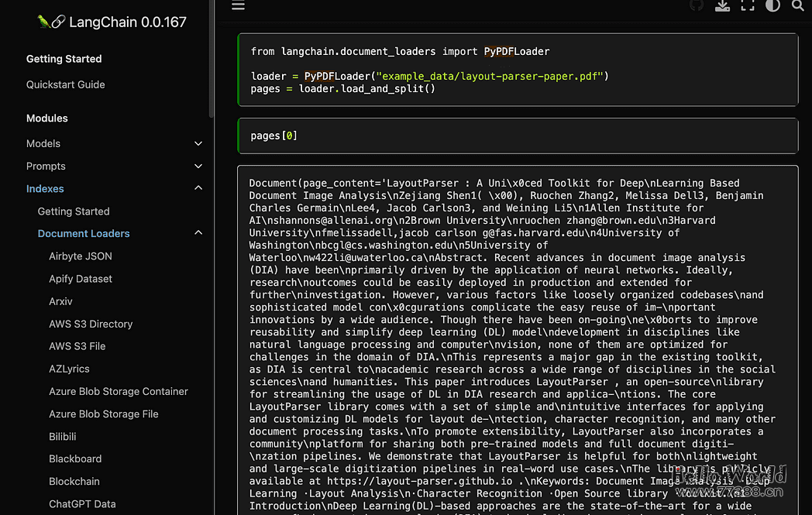812x515 pixels.
Task: Click the LangChain 0.0.167 title
Action: (128, 22)
